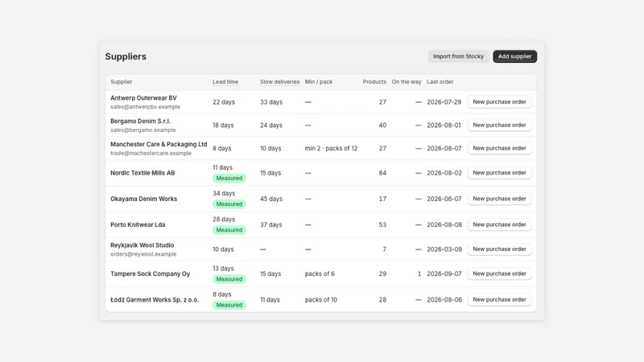Screen dimensions: 644x362
Task: Create new purchase order for Nordic Textile Mills AB
Action: click(499, 173)
